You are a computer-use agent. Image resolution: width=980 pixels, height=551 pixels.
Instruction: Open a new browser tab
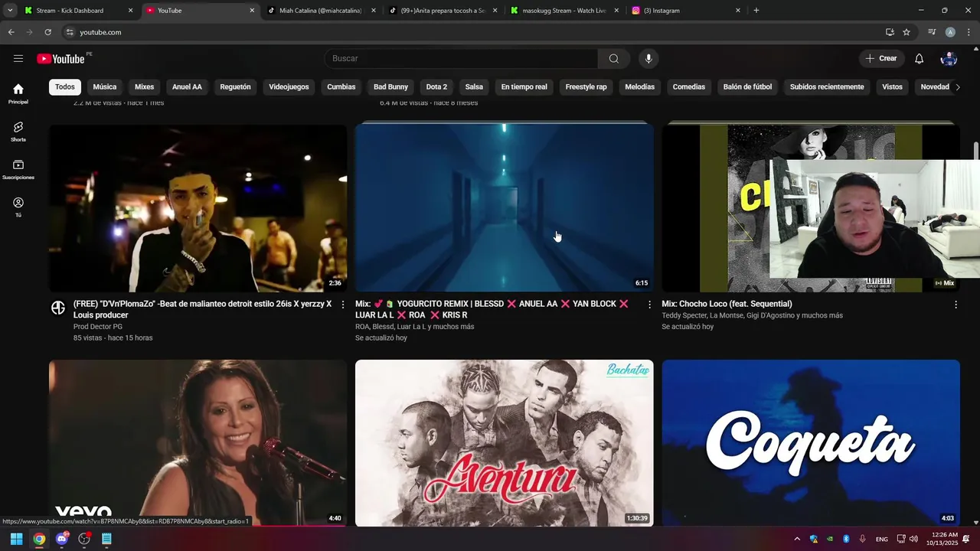tap(756, 11)
